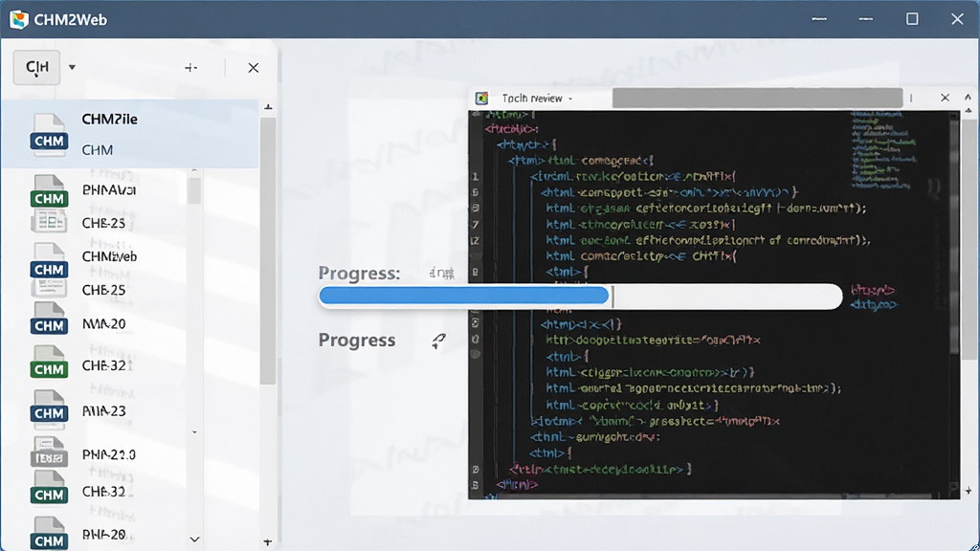
Task: Click the CHM icon of the entry ending in -23 above the gray icon
Action: 49,408
